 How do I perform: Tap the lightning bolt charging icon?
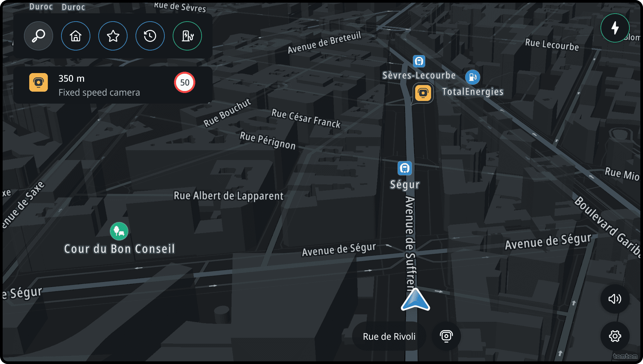(x=615, y=28)
